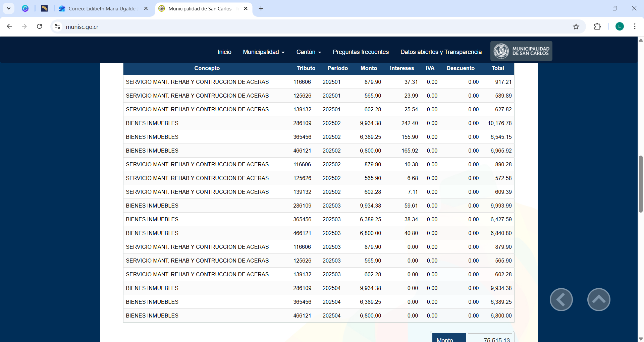This screenshot has width=644, height=342.
Task: Click the green profile avatar L
Action: coord(620,26)
